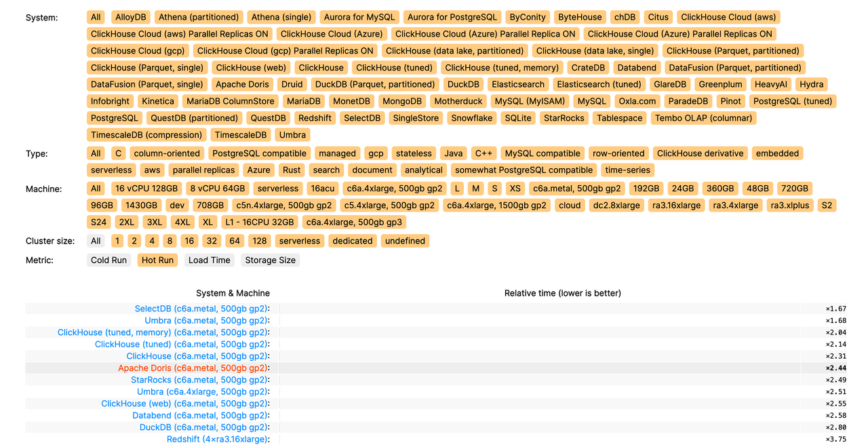This screenshot has height=445, width=868.
Task: Toggle the Tembo OLAP (columnar) filter
Action: [703, 118]
